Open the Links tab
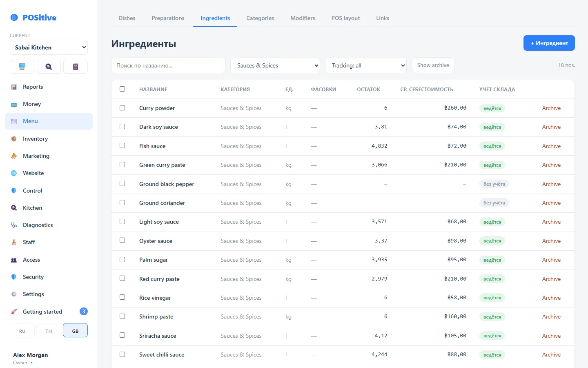 [383, 18]
